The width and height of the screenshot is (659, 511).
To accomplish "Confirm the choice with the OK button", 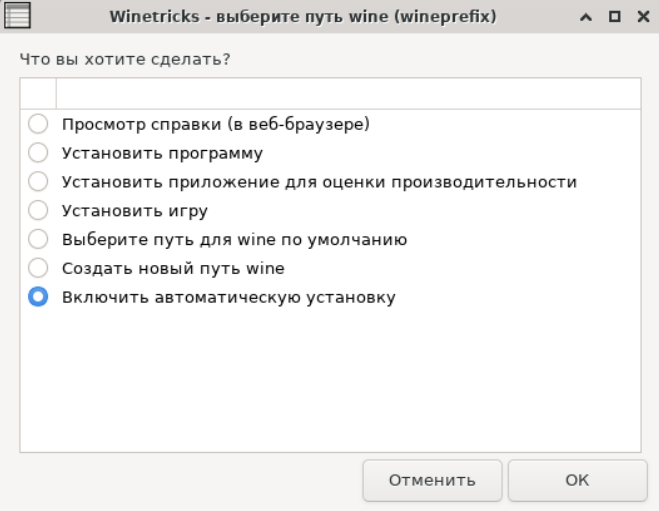I will [577, 480].
